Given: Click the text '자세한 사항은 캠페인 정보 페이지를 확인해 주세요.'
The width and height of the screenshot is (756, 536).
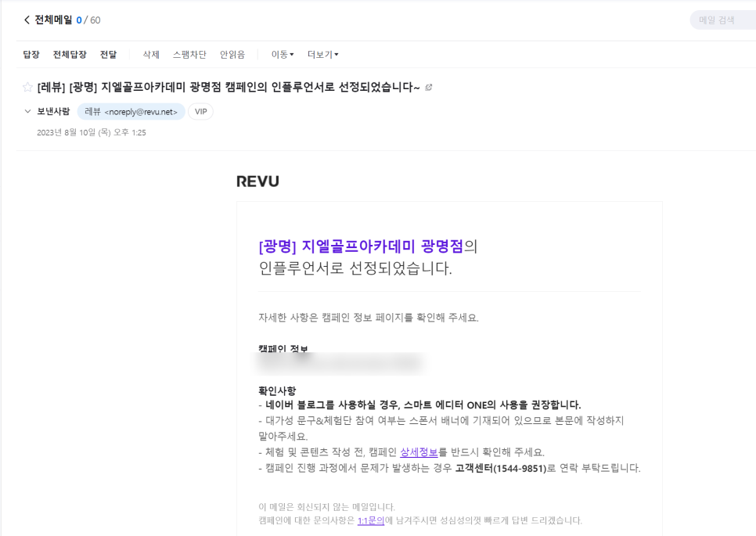Looking at the screenshot, I should coord(369,318).
